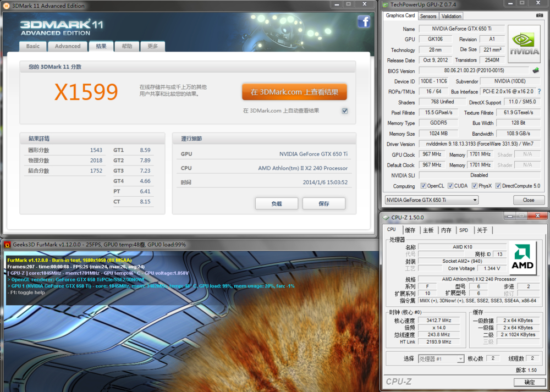
Task: Click the CT 8.15 result
Action: [x=133, y=202]
